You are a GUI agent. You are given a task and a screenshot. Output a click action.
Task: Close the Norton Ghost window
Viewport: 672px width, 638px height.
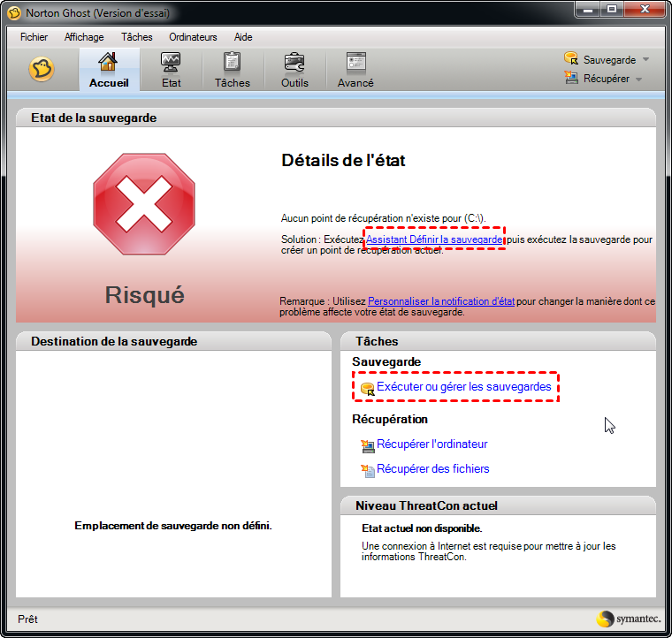click(x=645, y=10)
